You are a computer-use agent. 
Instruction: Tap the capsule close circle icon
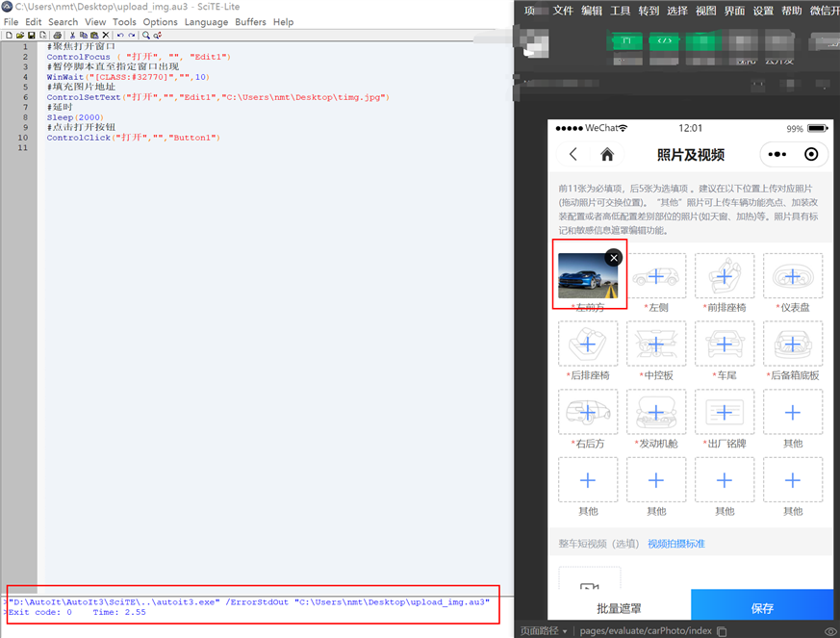pyautogui.click(x=811, y=154)
